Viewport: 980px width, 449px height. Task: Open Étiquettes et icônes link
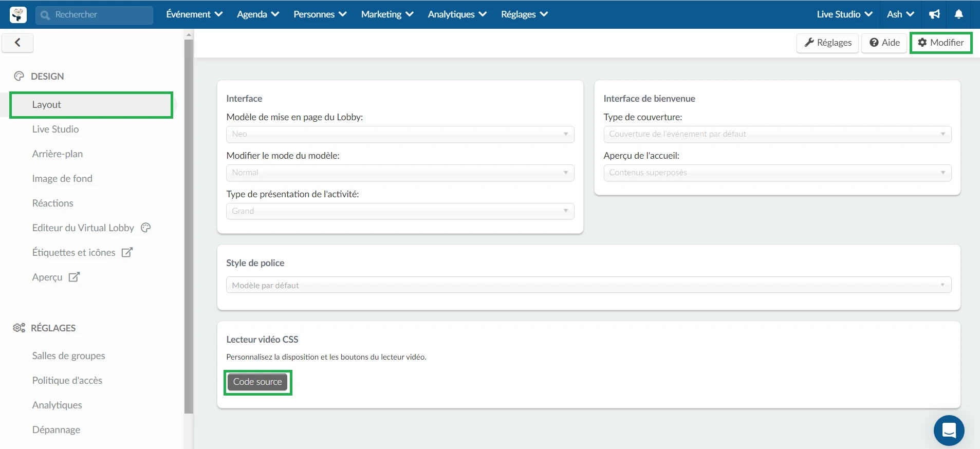click(73, 252)
